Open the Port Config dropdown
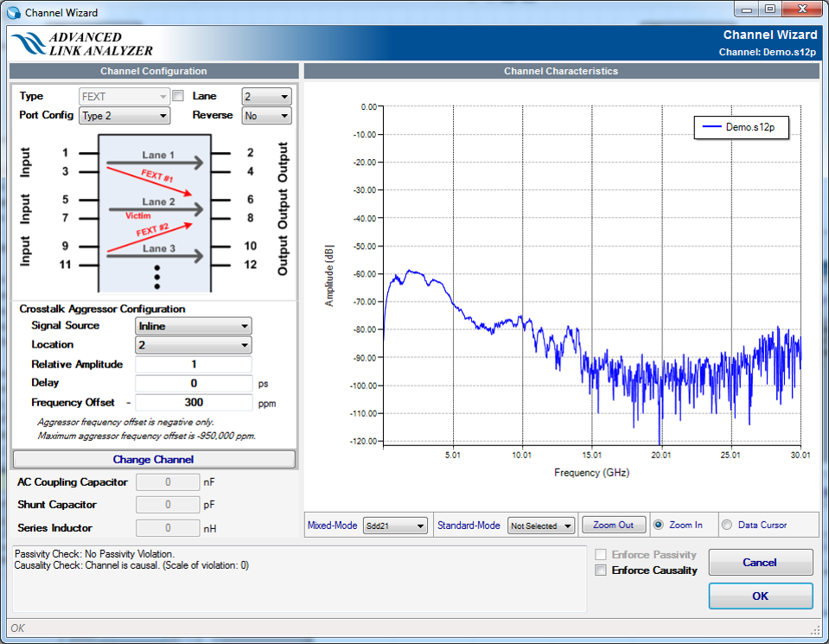Viewport: 829px width, 644px height. pos(124,116)
